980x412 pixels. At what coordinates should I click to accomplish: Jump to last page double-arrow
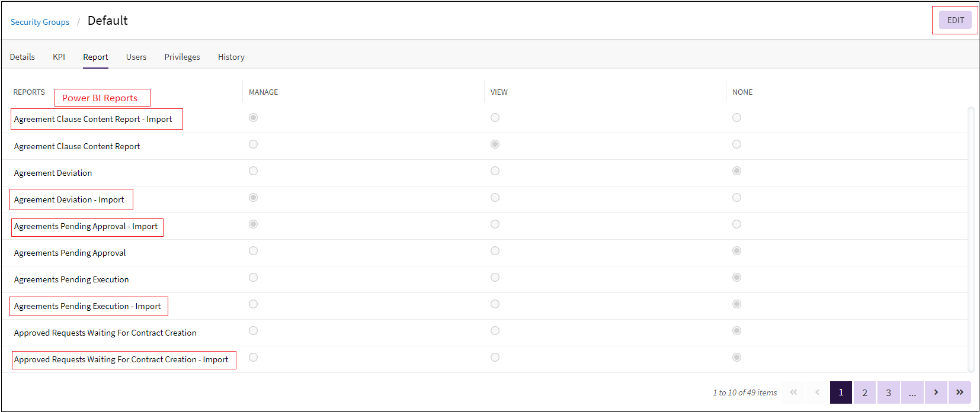(x=959, y=392)
